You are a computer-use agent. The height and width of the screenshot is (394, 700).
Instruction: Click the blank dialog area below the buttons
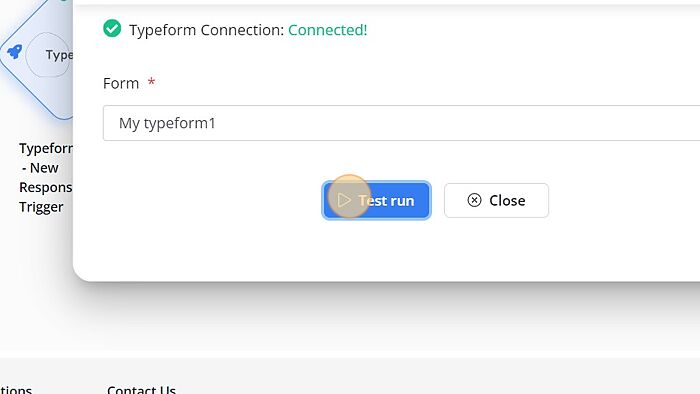point(388,250)
